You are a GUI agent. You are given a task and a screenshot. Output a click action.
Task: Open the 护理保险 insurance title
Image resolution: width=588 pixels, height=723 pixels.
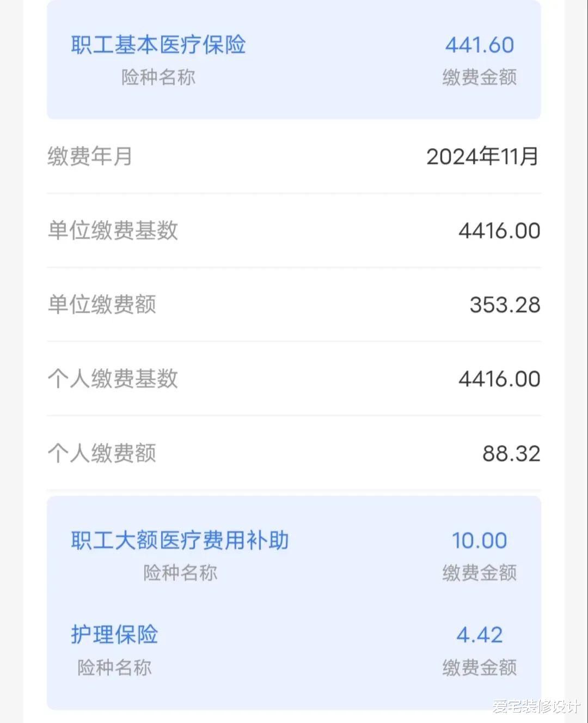click(x=114, y=635)
